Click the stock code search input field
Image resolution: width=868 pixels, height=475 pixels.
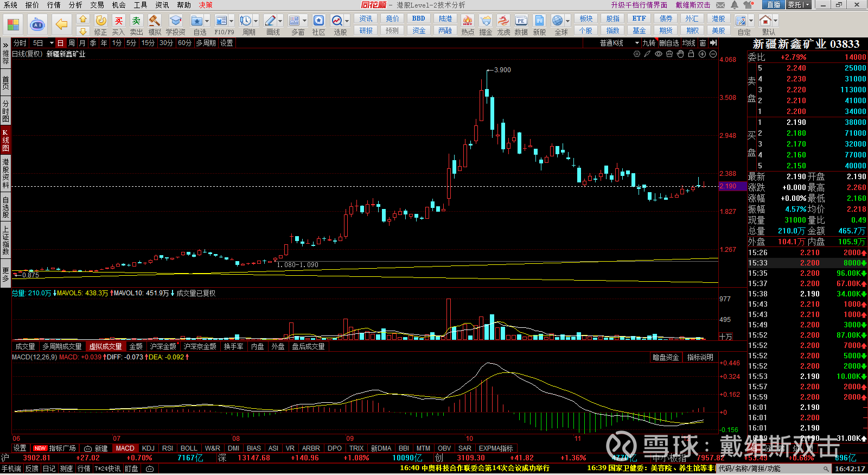pyautogui.click(x=770, y=468)
